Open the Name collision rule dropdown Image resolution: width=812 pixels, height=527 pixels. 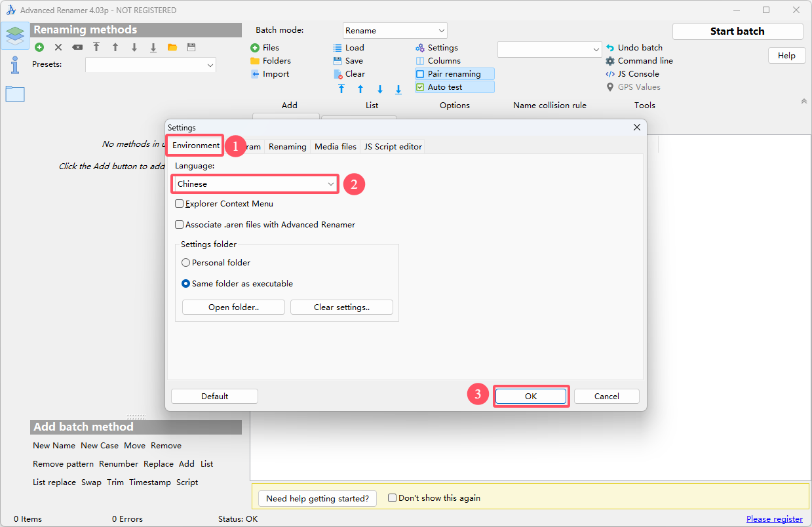(549, 49)
